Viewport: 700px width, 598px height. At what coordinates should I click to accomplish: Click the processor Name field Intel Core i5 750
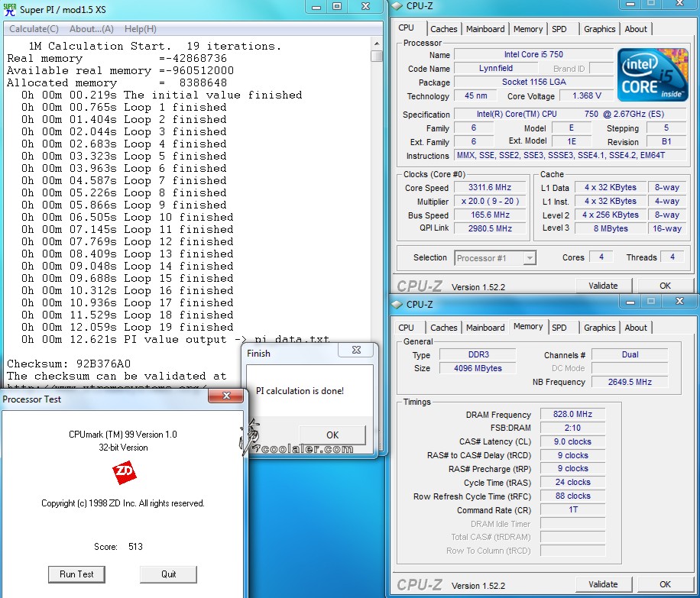pyautogui.click(x=533, y=54)
